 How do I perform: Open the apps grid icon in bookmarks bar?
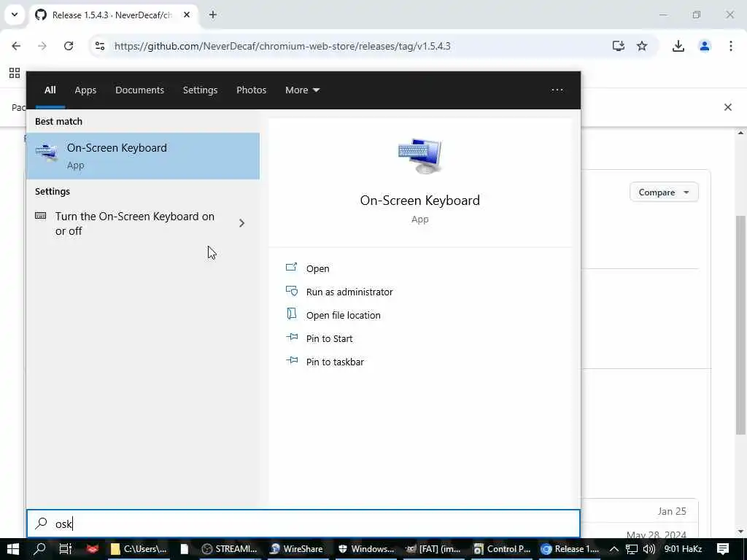point(15,73)
